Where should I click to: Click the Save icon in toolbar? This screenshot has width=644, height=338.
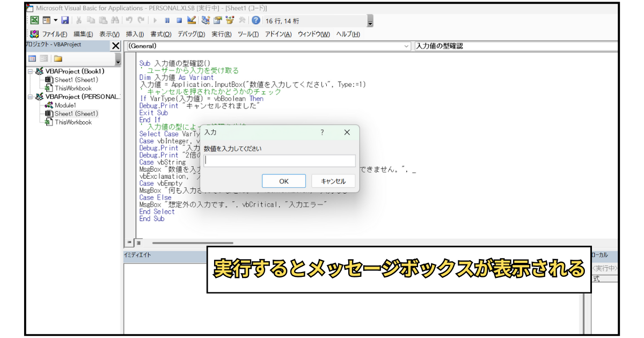[65, 20]
